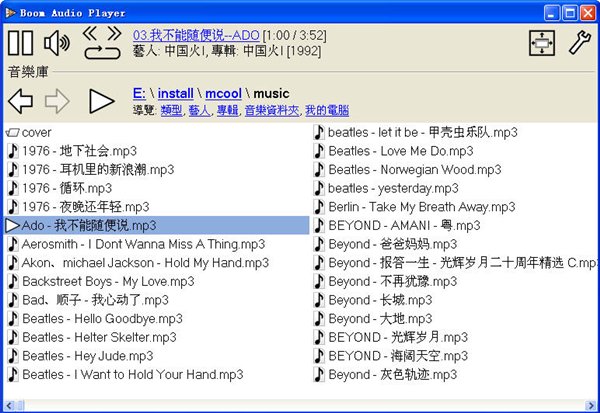Click the horizontal scrollbar left arrow
The image size is (600, 413).
pyautogui.click(x=9, y=405)
